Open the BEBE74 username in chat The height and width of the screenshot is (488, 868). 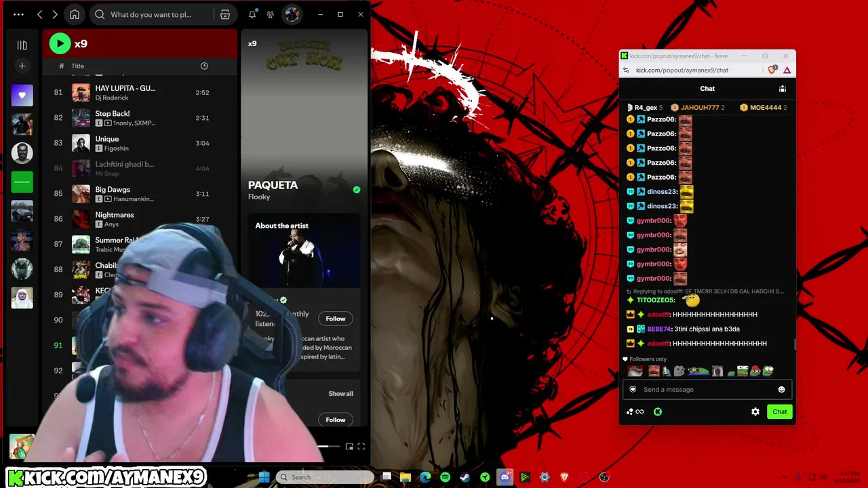[x=658, y=329]
